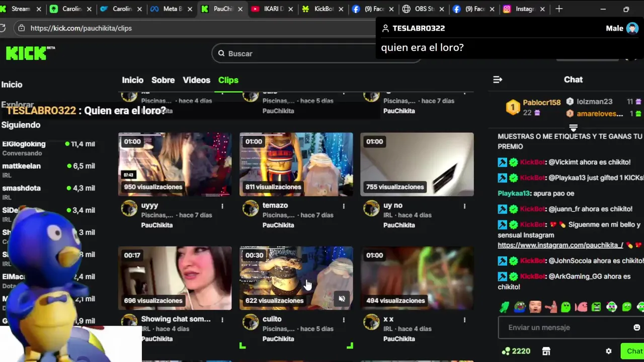This screenshot has height=362, width=644.
Task: Play the uyyy clip thumbnail
Action: [x=175, y=164]
